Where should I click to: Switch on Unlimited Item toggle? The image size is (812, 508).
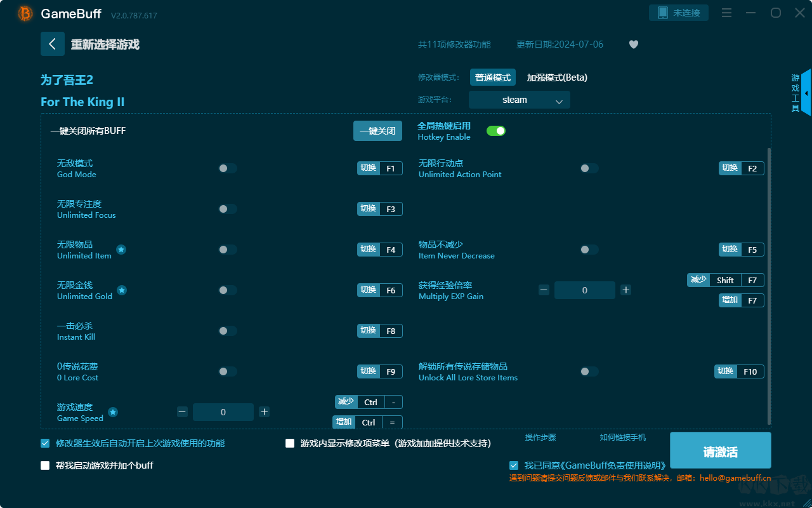(x=228, y=250)
